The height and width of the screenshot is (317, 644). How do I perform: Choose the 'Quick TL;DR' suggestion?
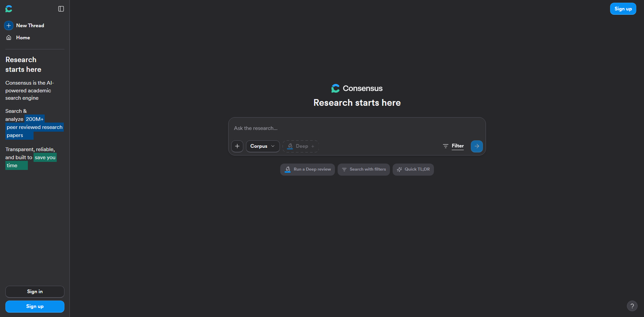tap(413, 170)
